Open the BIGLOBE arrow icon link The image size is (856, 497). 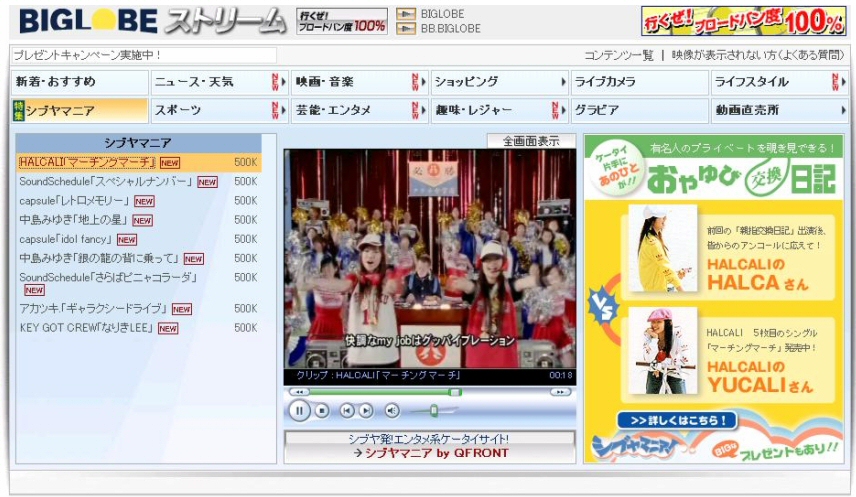point(405,14)
